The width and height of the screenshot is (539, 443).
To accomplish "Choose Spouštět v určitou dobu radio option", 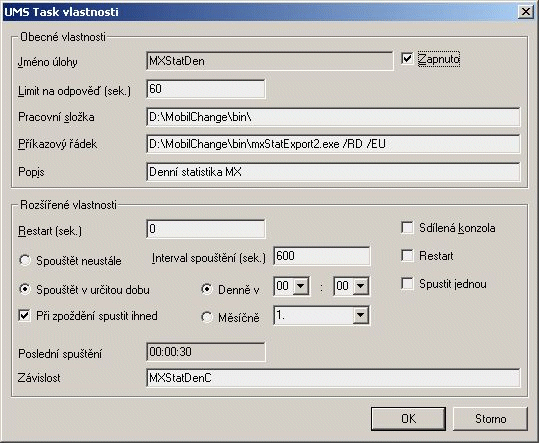I will [x=25, y=289].
